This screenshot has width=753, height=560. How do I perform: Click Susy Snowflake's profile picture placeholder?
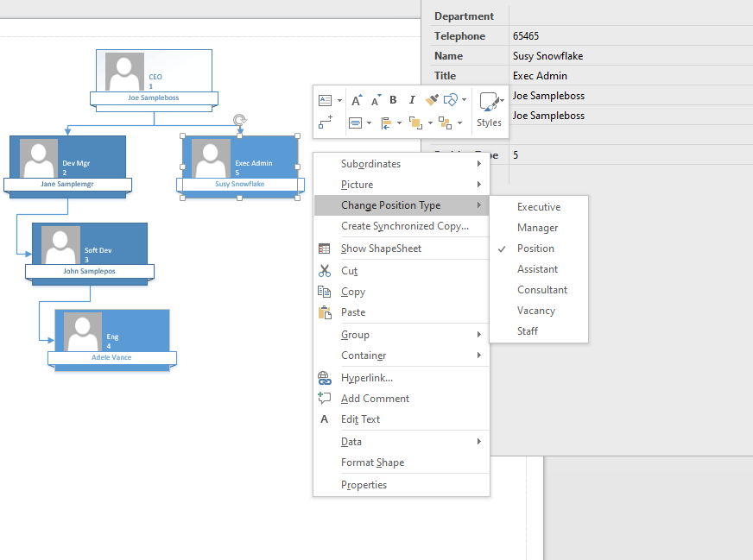(x=211, y=159)
